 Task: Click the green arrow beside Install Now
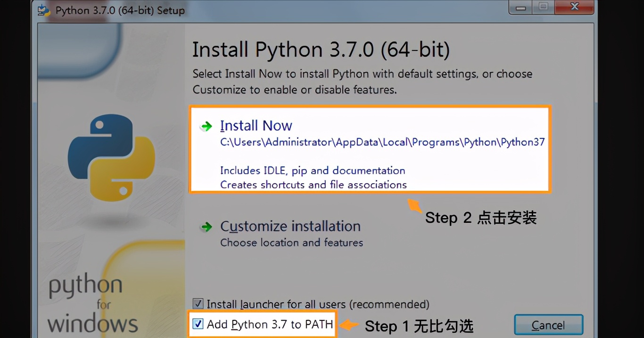coord(206,127)
